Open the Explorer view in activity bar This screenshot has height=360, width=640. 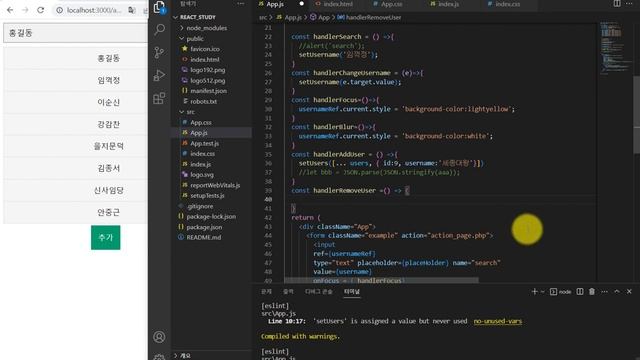[159, 7]
